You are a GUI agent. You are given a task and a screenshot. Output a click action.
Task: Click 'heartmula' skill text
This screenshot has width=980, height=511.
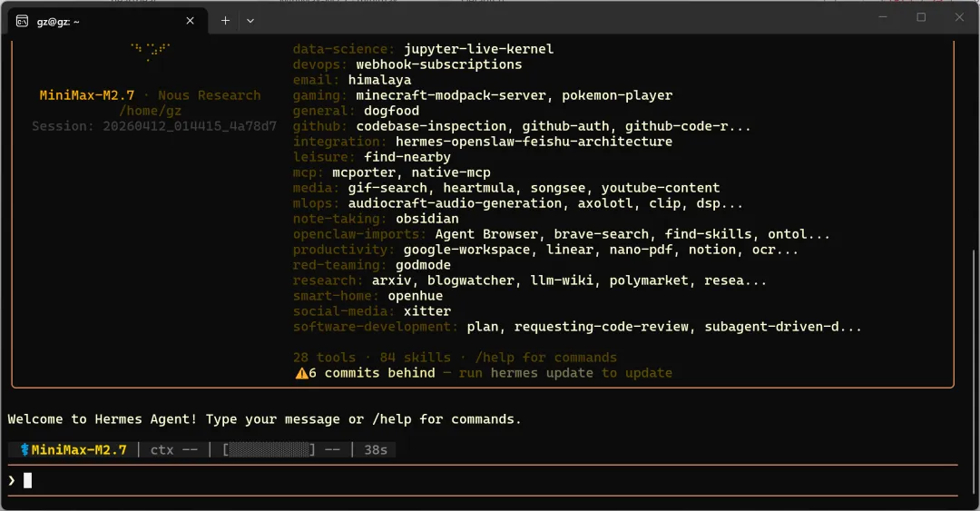(478, 188)
